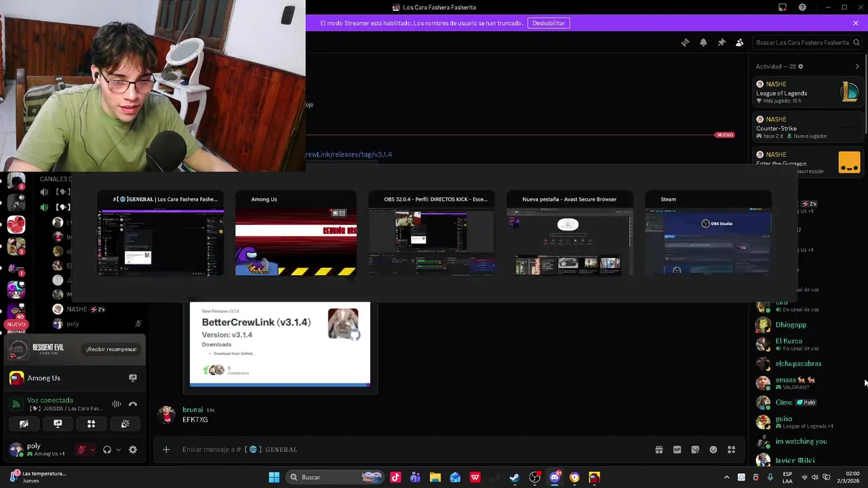
Task: Open OBS Studio from the taskbar
Action: coord(535,477)
